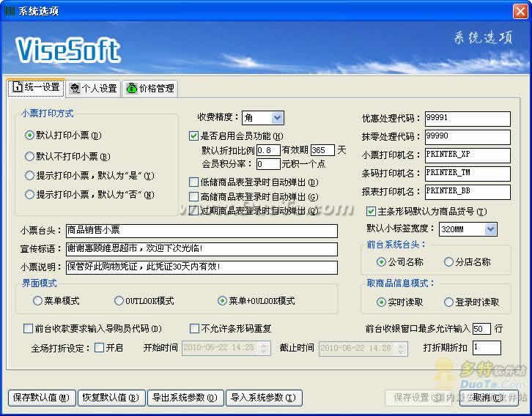Switch to the 个人设置 tab
532x416 pixels.
93,89
